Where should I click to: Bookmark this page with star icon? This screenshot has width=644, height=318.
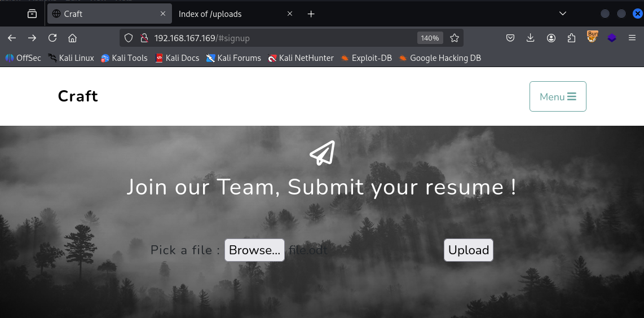[455, 38]
